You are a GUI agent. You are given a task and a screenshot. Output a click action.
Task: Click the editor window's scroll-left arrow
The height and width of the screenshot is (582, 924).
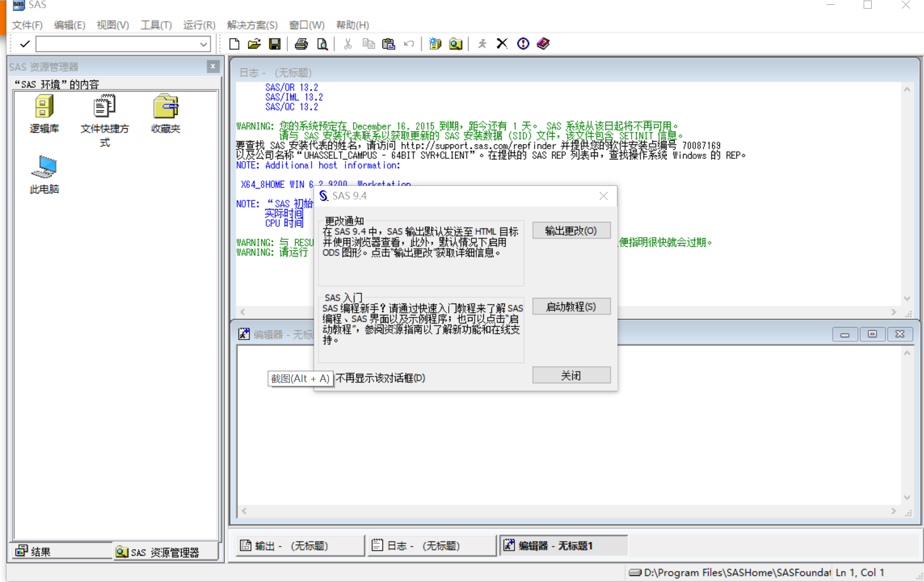click(x=244, y=511)
